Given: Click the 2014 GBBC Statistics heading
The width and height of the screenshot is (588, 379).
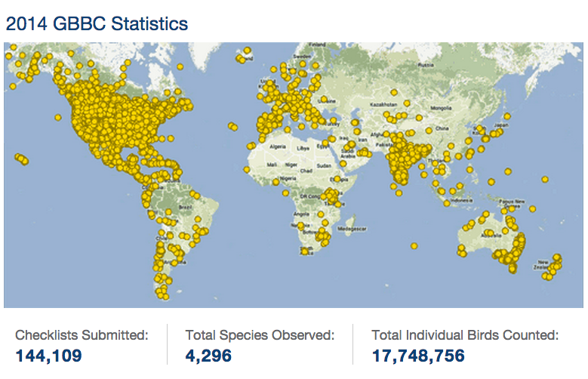Looking at the screenshot, I should (x=97, y=23).
